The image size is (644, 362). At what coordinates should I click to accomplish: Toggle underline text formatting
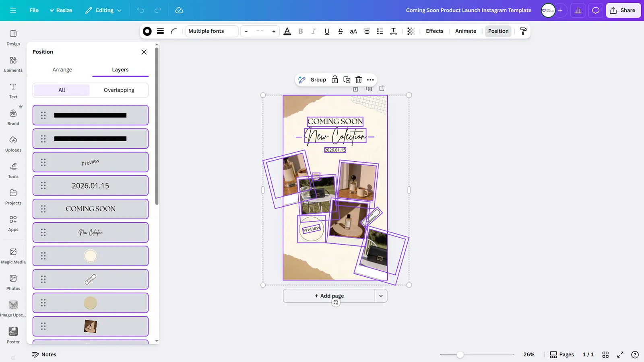pyautogui.click(x=327, y=31)
